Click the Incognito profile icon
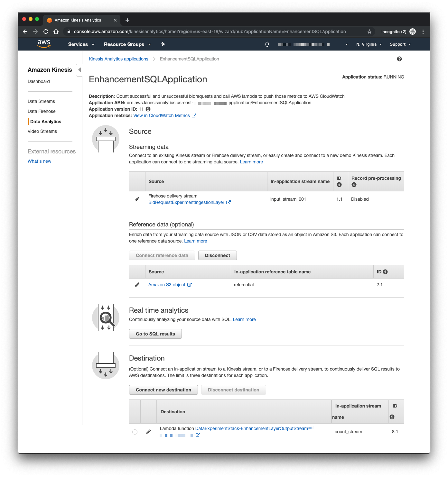Viewport: 448px width, 477px height. click(x=413, y=32)
